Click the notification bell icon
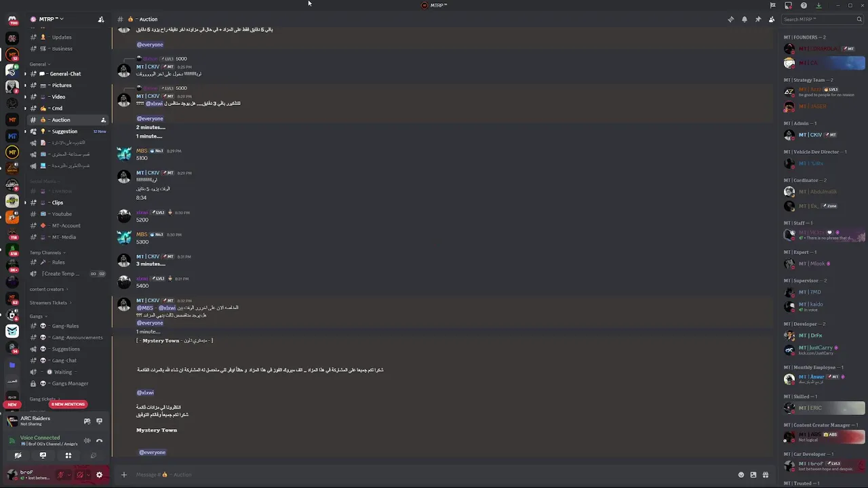This screenshot has width=868, height=488. click(x=745, y=20)
